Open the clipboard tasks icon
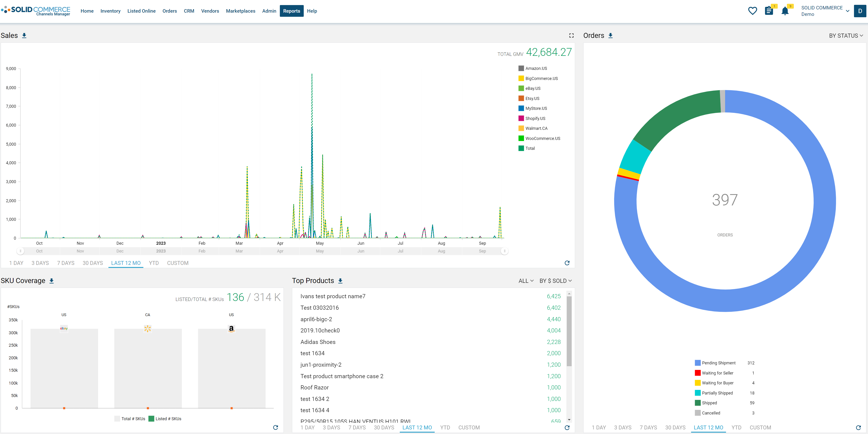The height and width of the screenshot is (434, 868). [x=769, y=11]
